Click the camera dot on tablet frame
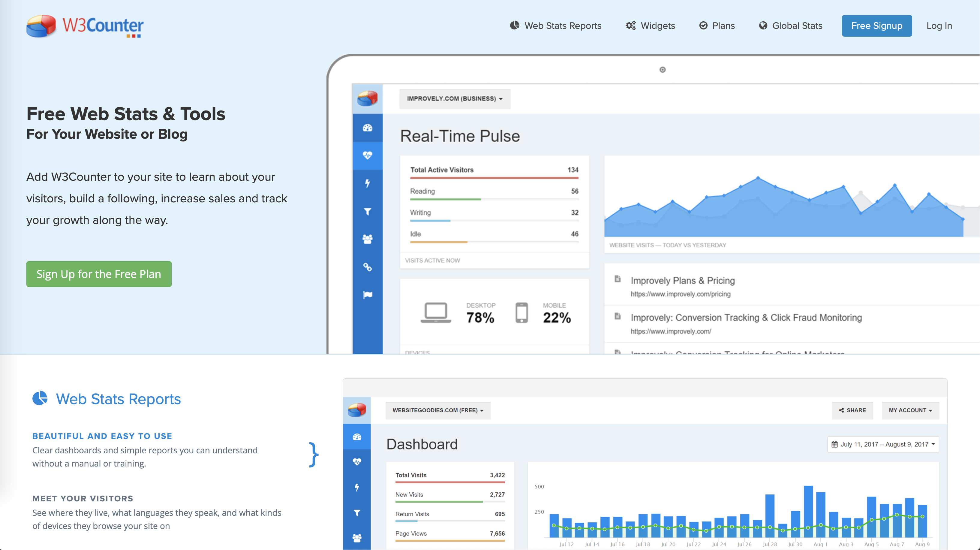 pos(662,70)
